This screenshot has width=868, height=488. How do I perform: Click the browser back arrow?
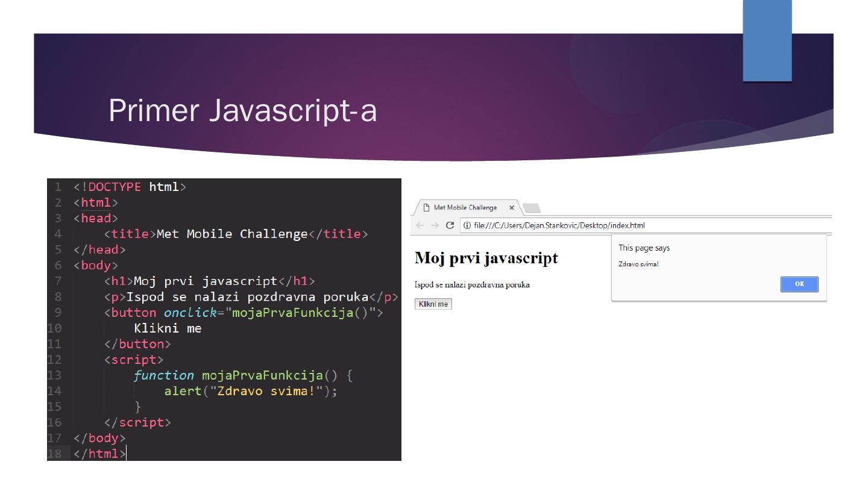[x=420, y=225]
